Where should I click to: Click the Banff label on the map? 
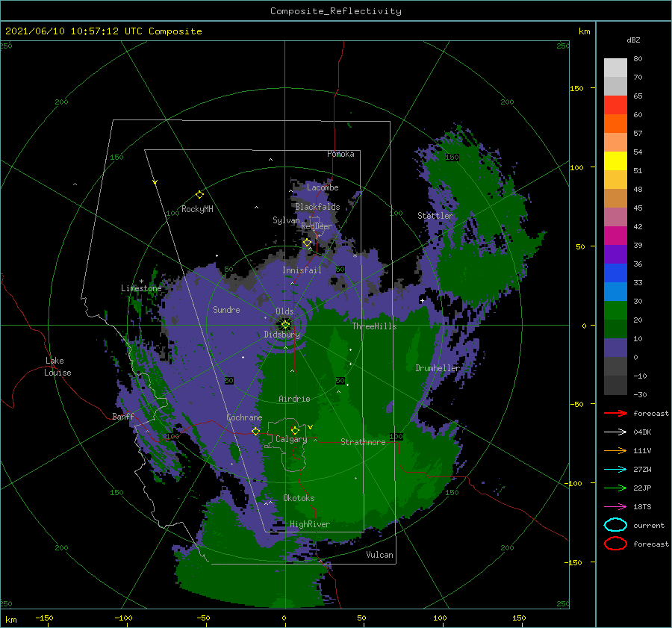pos(123,416)
